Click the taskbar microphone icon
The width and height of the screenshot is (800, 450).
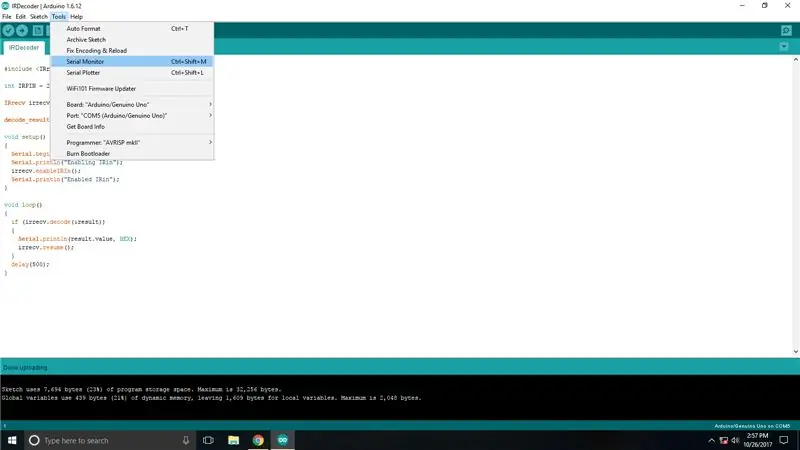tap(186, 440)
